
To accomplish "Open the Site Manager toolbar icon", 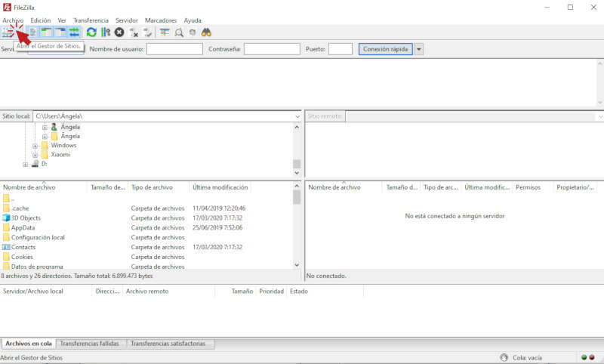I will click(x=9, y=32).
